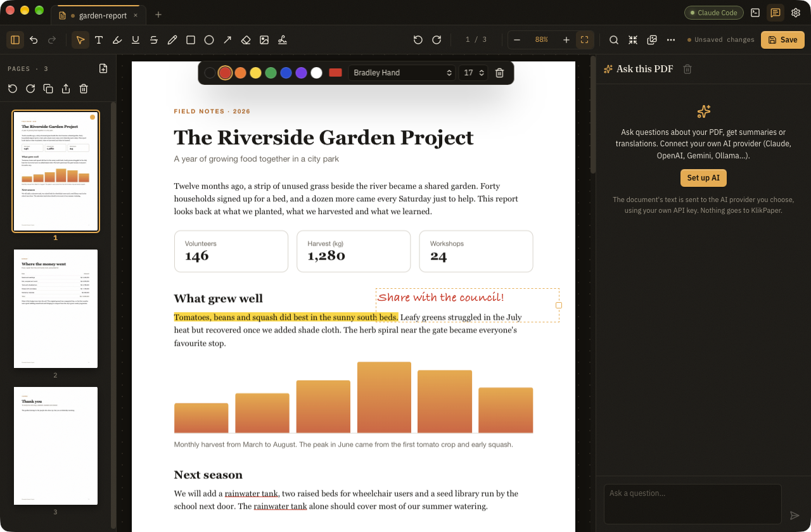The width and height of the screenshot is (811, 532).
Task: Save the document
Action: click(782, 40)
